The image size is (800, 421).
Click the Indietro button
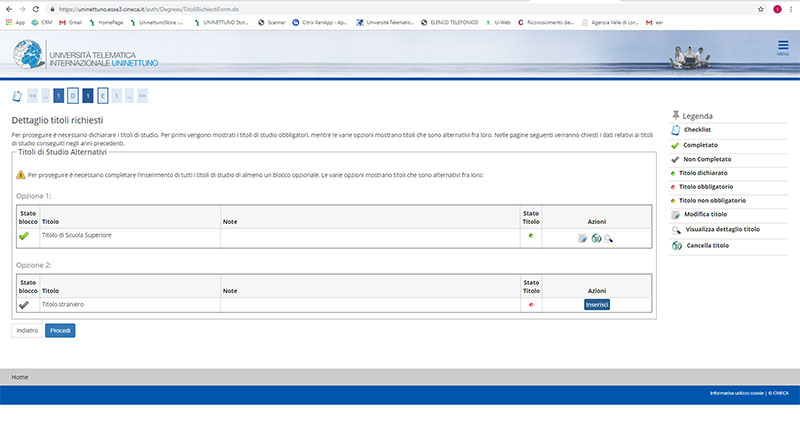(27, 329)
